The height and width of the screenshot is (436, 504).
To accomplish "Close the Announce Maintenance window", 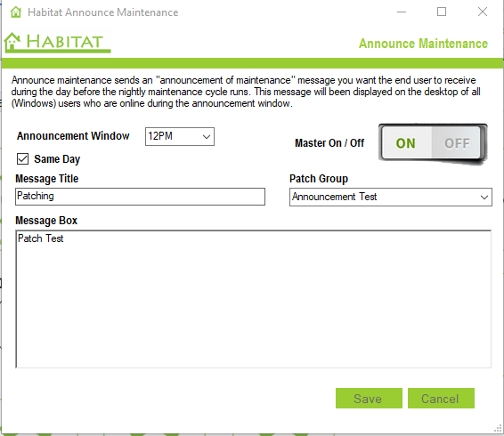I will 482,12.
